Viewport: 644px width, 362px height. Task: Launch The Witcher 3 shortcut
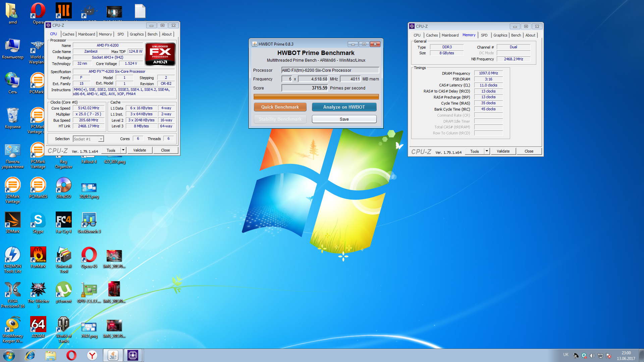[x=38, y=295]
